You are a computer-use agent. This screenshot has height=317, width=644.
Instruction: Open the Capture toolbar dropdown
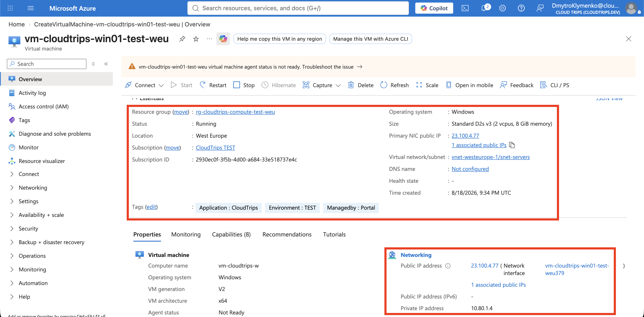(322, 85)
